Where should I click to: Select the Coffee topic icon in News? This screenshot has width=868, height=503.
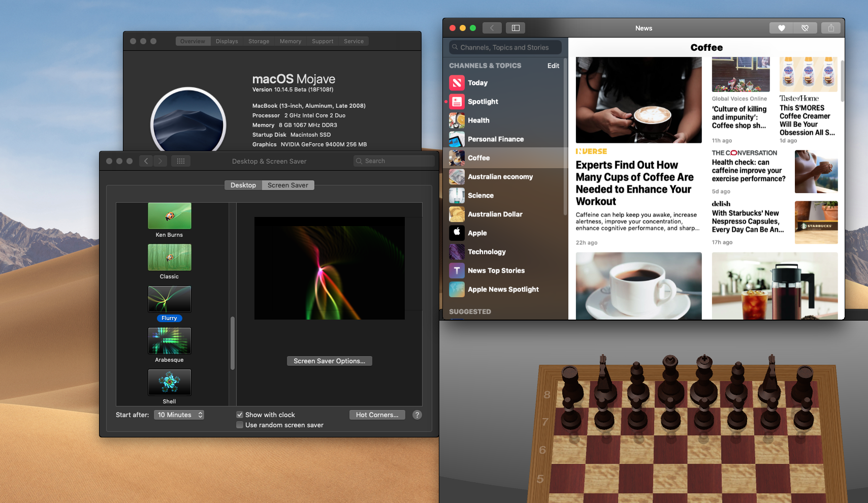click(457, 158)
